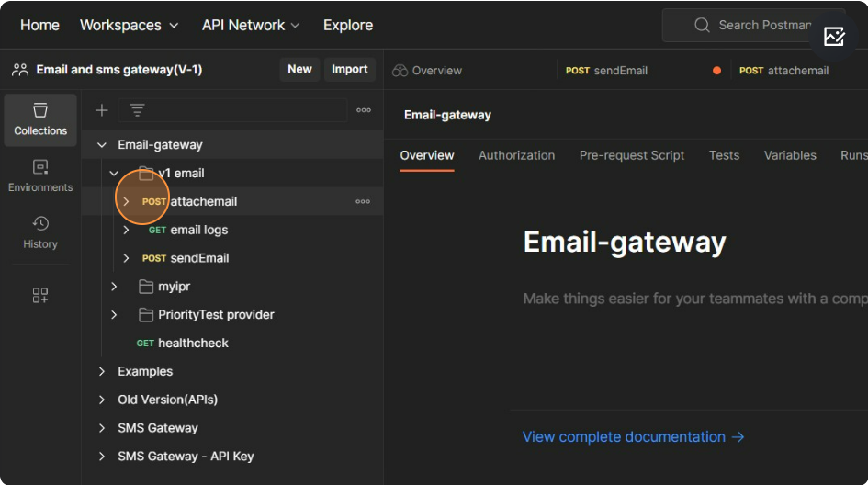The image size is (868, 485).
Task: Switch to the Authorization tab
Action: click(516, 155)
